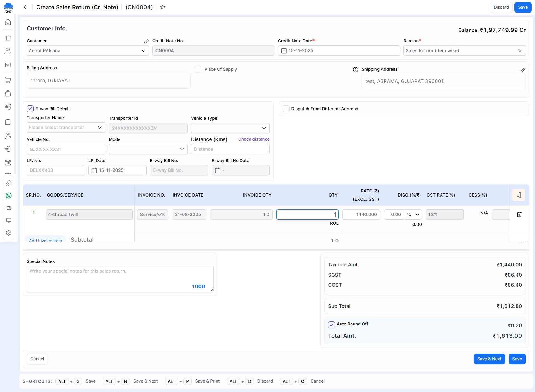The image size is (535, 392).
Task: Click the Special Notes text area
Action: pos(120,279)
